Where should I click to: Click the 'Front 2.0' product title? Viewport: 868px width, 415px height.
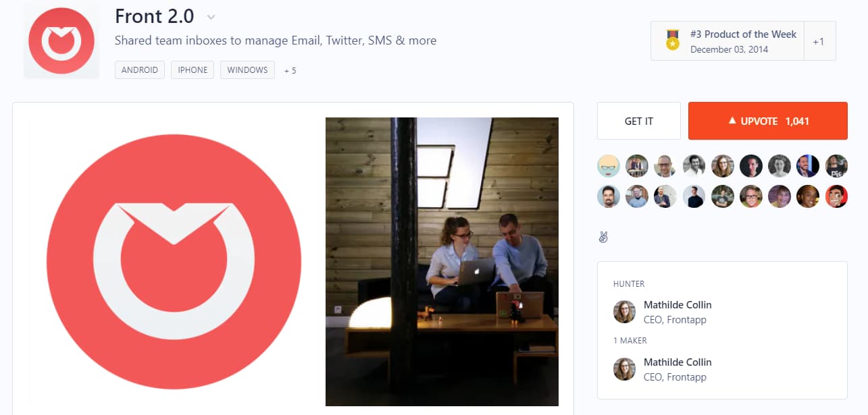155,16
